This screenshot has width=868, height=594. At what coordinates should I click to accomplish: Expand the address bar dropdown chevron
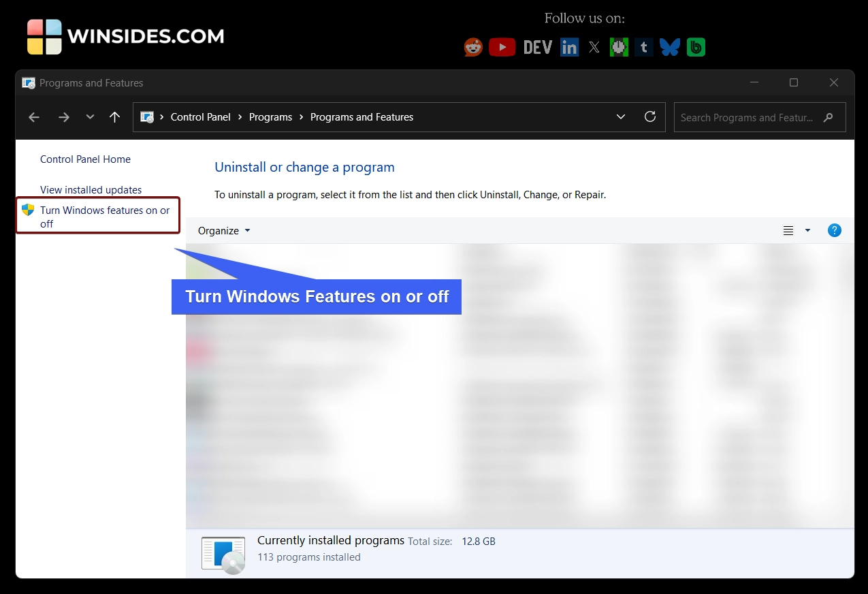coord(620,116)
